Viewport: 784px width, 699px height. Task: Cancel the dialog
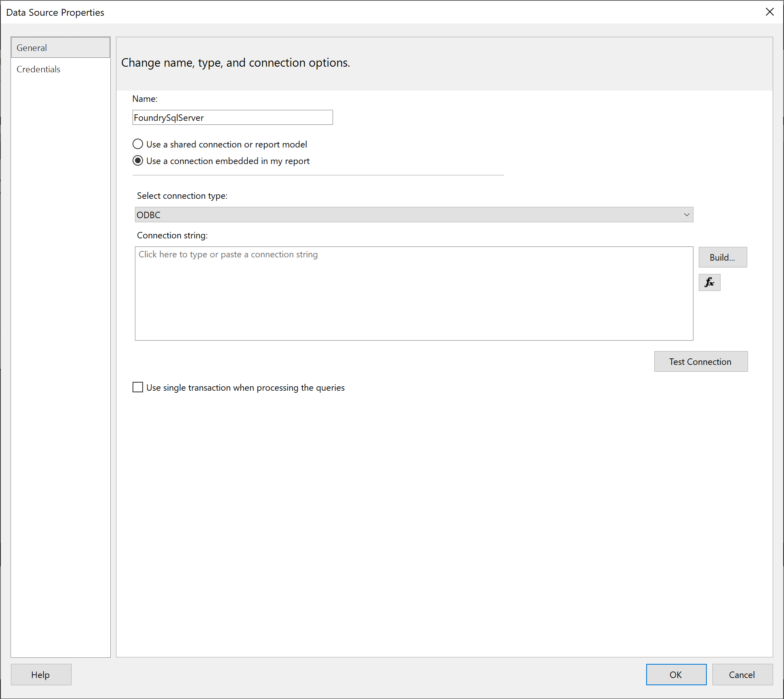[742, 674]
